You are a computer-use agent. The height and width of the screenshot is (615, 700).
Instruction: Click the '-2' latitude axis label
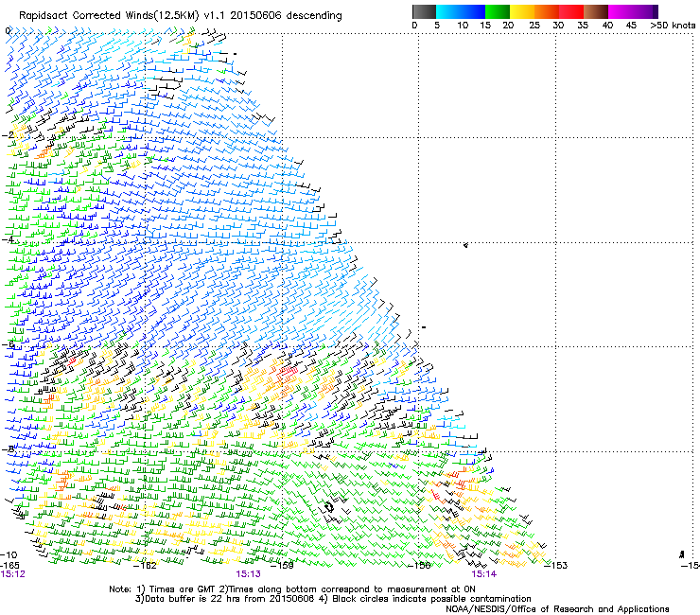8,135
